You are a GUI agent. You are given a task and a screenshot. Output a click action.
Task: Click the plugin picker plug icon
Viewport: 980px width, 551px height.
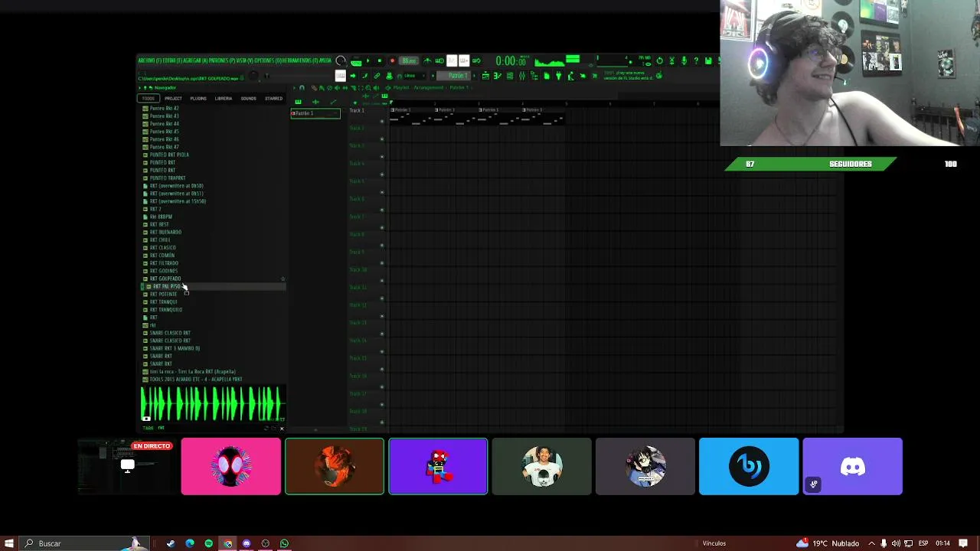point(559,76)
